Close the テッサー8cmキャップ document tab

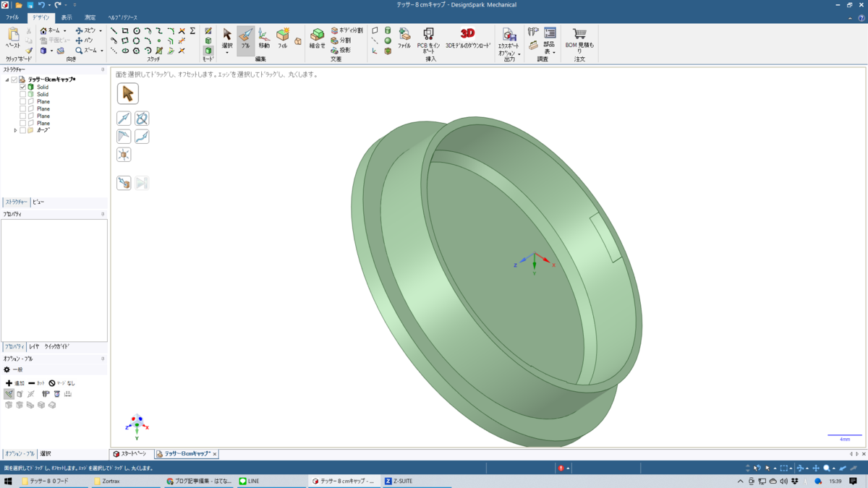point(215,454)
